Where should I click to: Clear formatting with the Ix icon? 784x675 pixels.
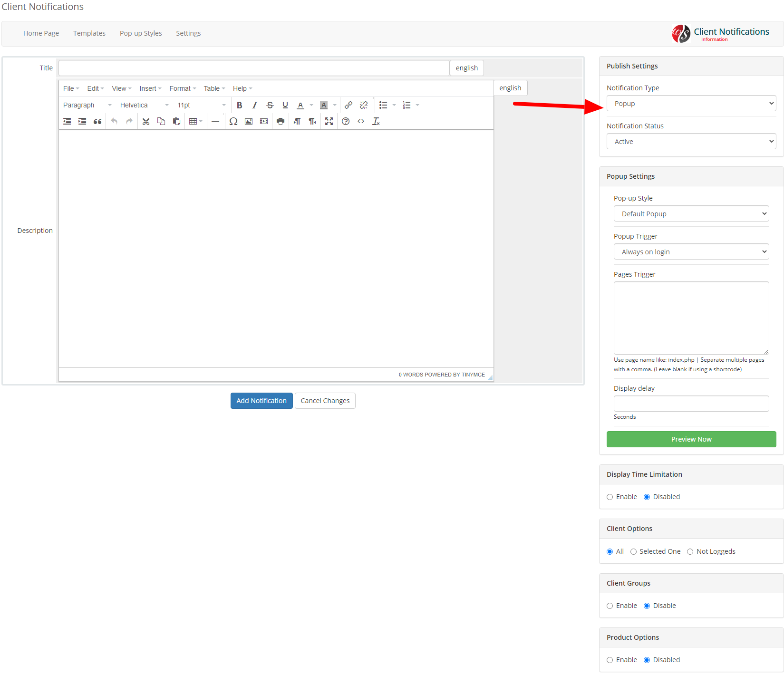[376, 121]
